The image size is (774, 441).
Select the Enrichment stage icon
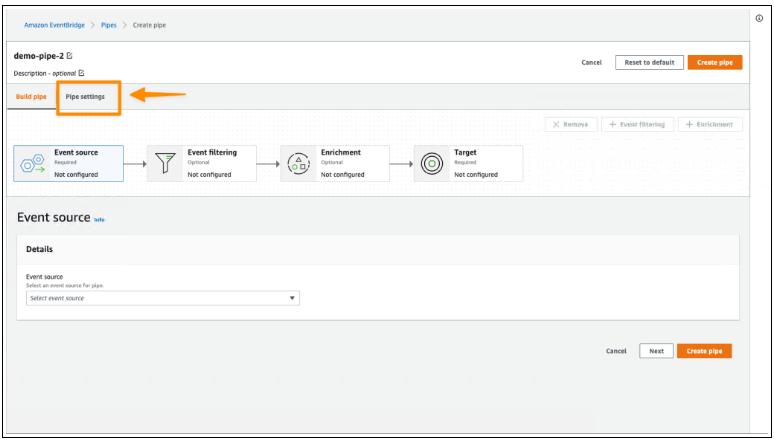pos(299,163)
